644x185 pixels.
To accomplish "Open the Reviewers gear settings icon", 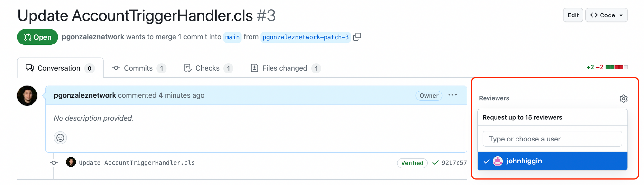I will point(623,99).
